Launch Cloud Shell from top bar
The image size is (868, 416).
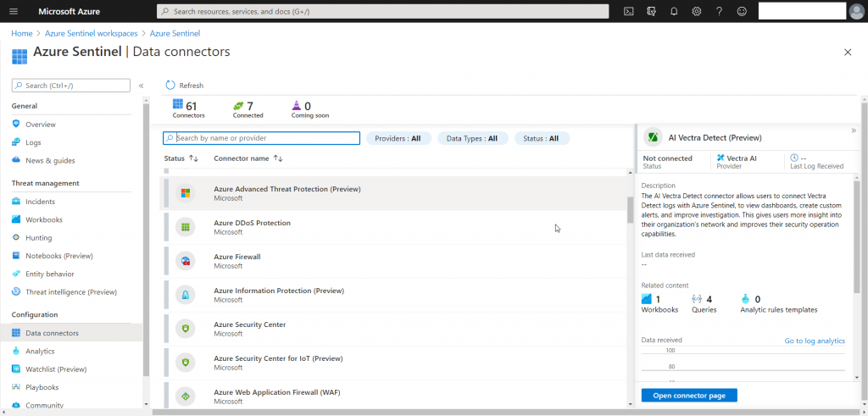tap(628, 11)
